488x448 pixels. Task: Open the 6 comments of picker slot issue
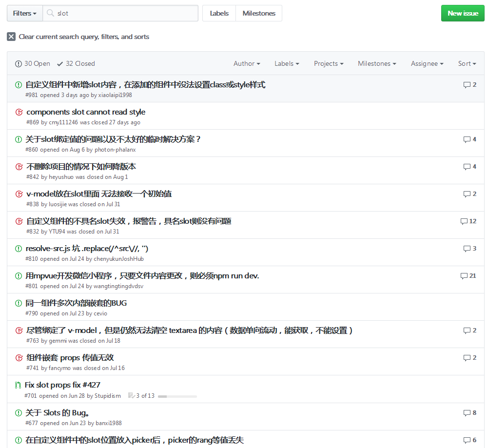click(469, 440)
